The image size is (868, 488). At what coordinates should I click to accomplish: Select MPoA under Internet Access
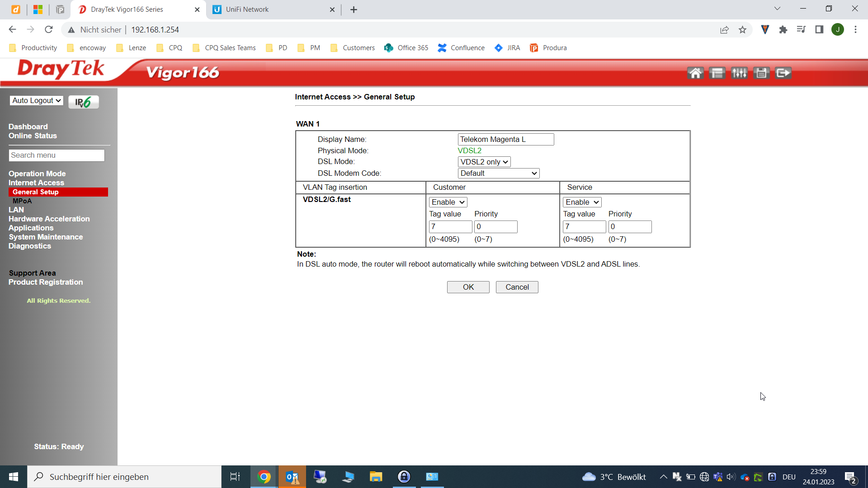22,201
